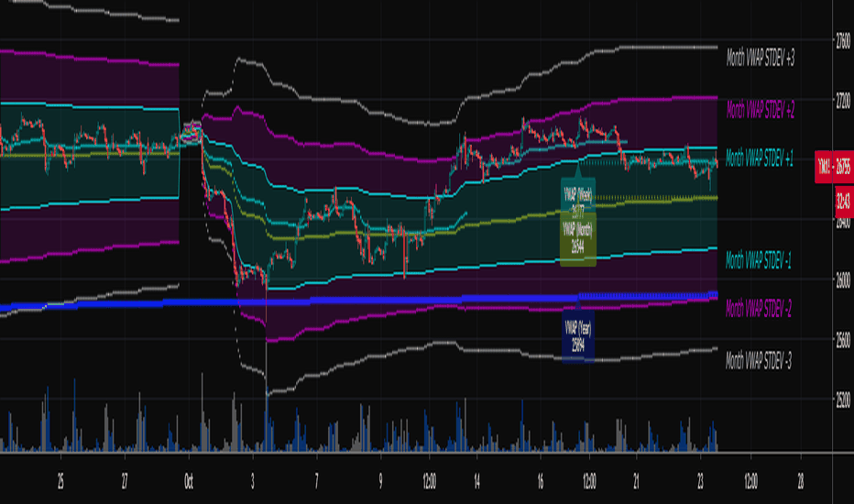The height and width of the screenshot is (504, 854).
Task: Click the magenta Month VWAP STDEV -2 label
Action: pos(758,309)
